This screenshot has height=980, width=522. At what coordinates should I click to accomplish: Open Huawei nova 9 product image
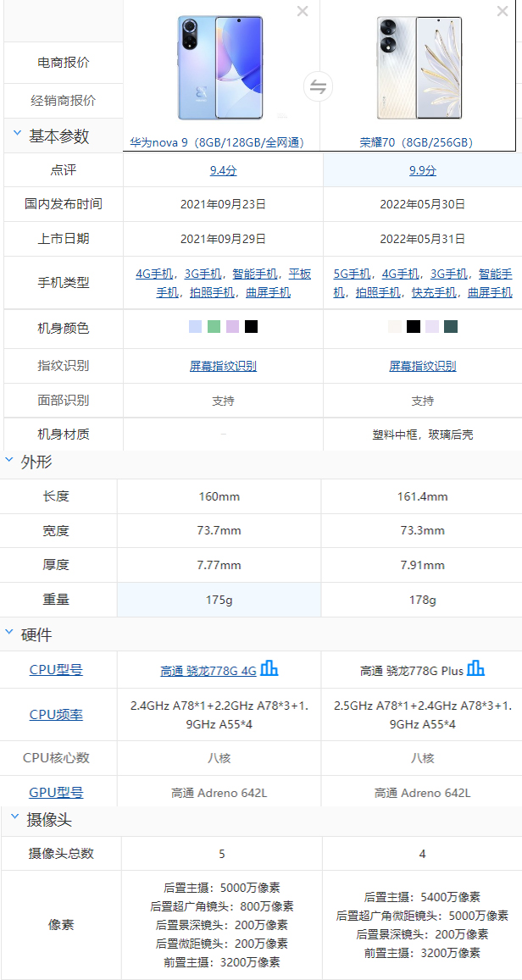click(x=220, y=68)
